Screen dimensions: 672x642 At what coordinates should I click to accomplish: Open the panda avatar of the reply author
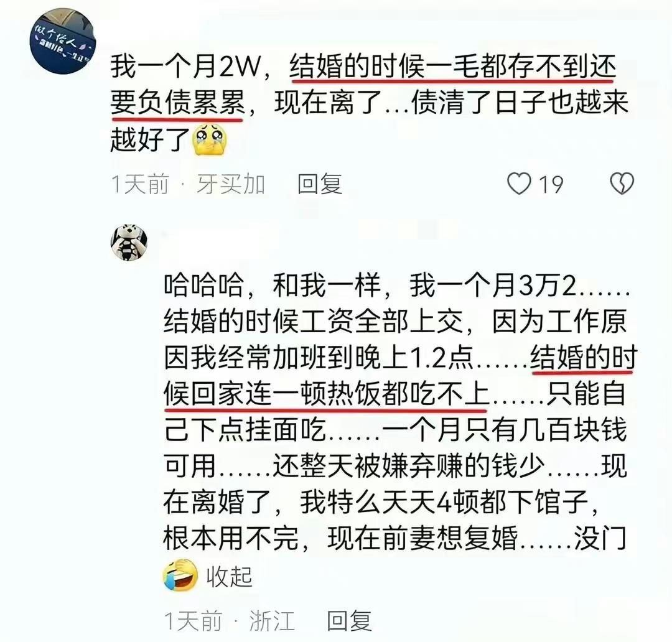[x=129, y=242]
